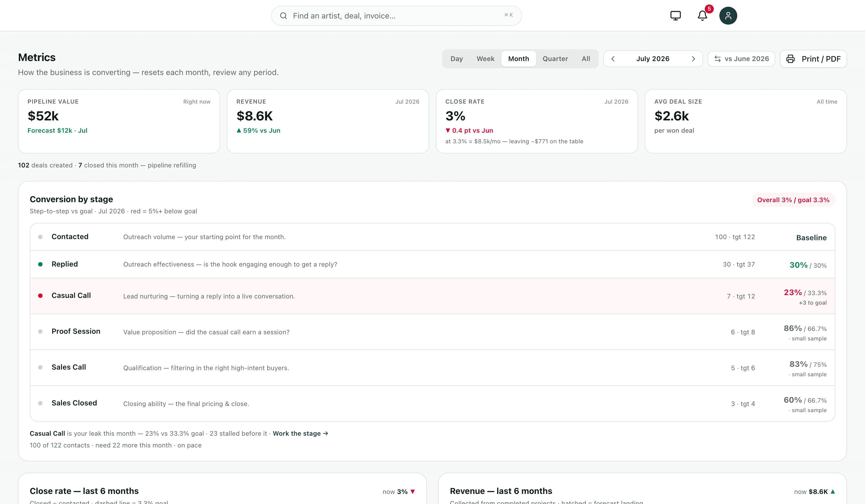Switch to Day view
Viewport: 865px width, 504px height.
(457, 59)
